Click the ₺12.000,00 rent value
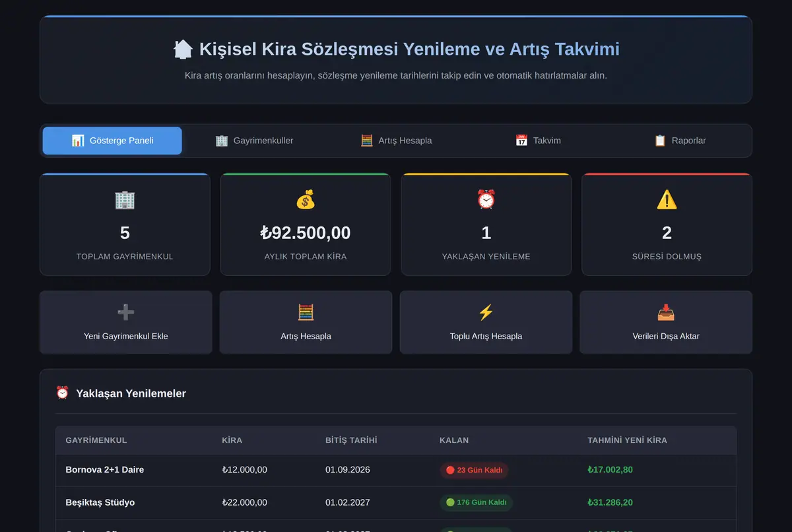Screen dimensions: 792x532 pyautogui.click(x=245, y=470)
